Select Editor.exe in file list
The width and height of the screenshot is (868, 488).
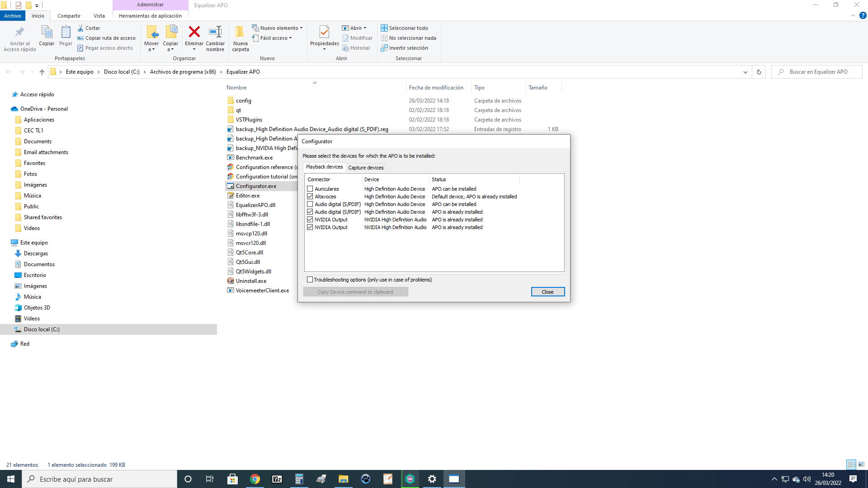[x=248, y=196]
